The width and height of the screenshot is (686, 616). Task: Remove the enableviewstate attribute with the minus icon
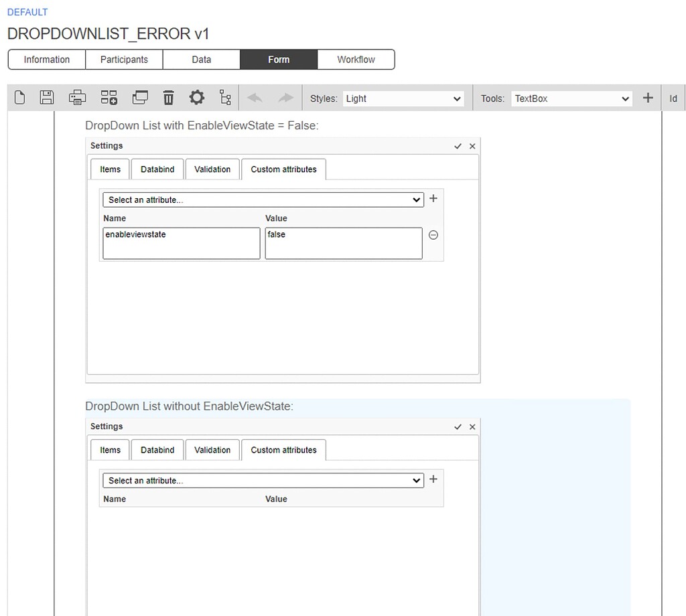[x=433, y=236]
